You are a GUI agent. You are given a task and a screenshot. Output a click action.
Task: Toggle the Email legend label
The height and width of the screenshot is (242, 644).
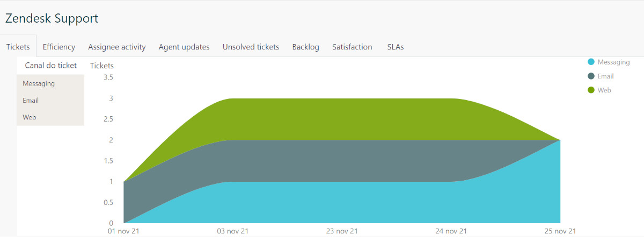click(x=605, y=76)
